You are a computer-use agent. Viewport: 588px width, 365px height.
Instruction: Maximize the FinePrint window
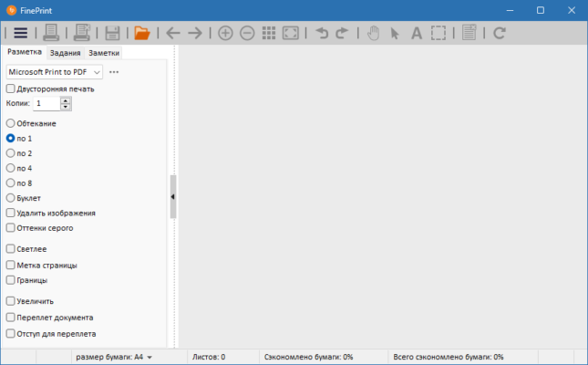click(541, 11)
